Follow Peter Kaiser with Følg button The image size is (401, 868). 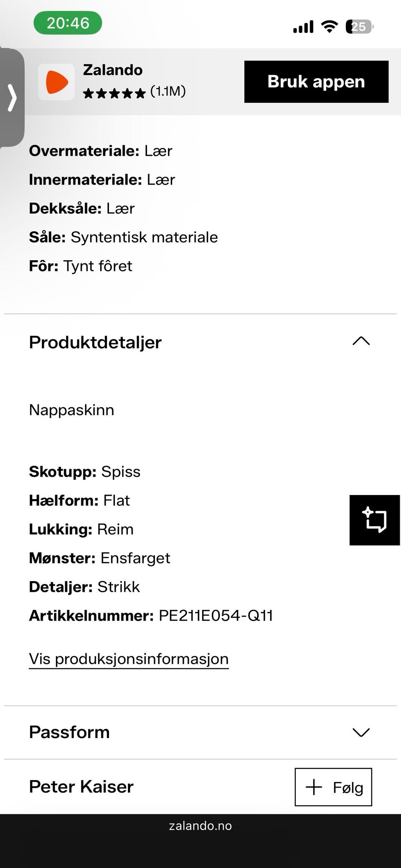(333, 787)
